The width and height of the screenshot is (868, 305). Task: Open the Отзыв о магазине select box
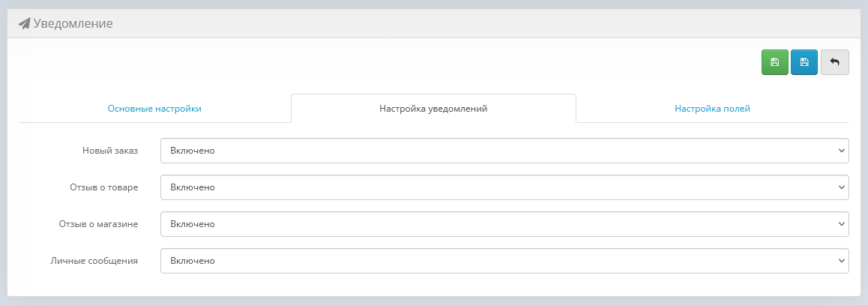(x=504, y=224)
